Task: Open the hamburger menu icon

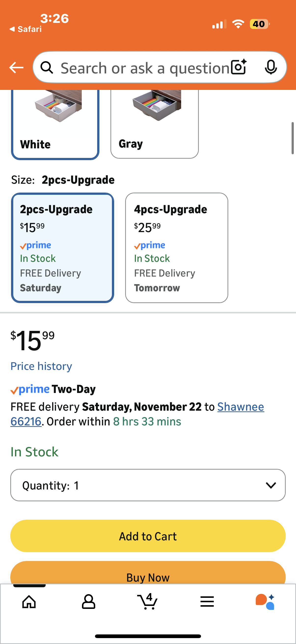Action: (x=207, y=601)
